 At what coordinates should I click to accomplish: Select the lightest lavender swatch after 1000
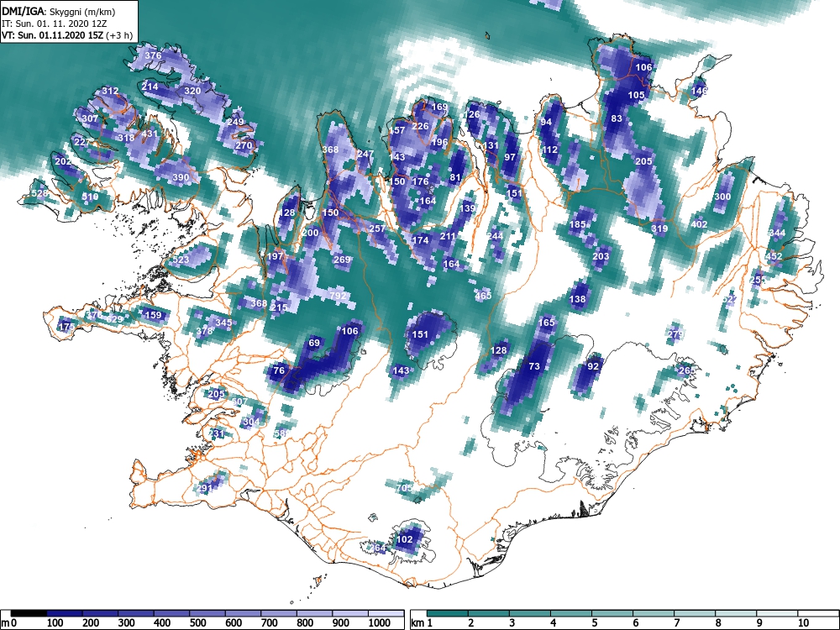point(386,613)
